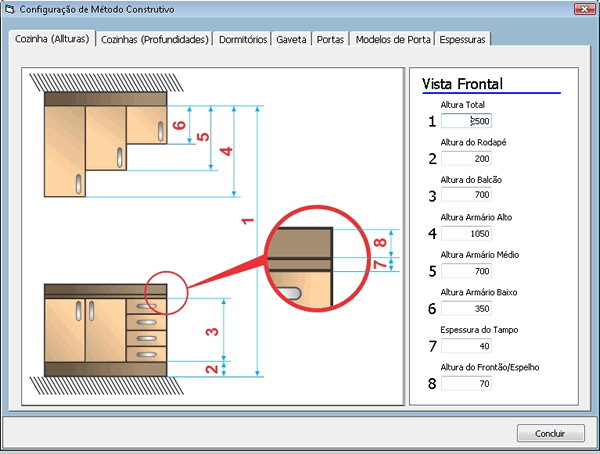Select the Cozinha (Allturas) tab
600x454 pixels.
(52, 39)
